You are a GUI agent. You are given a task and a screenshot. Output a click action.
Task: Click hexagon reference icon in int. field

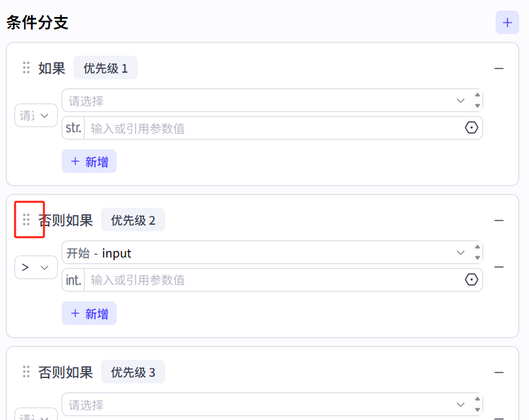pos(471,280)
